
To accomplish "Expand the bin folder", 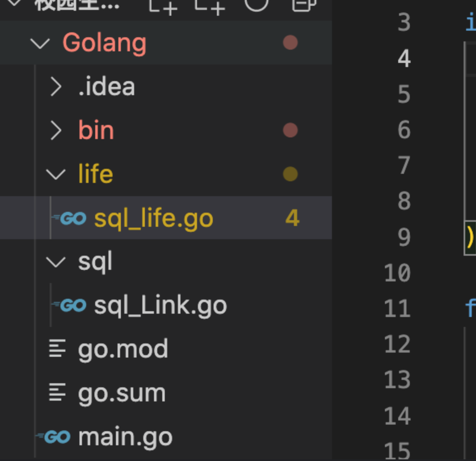I will point(55,131).
